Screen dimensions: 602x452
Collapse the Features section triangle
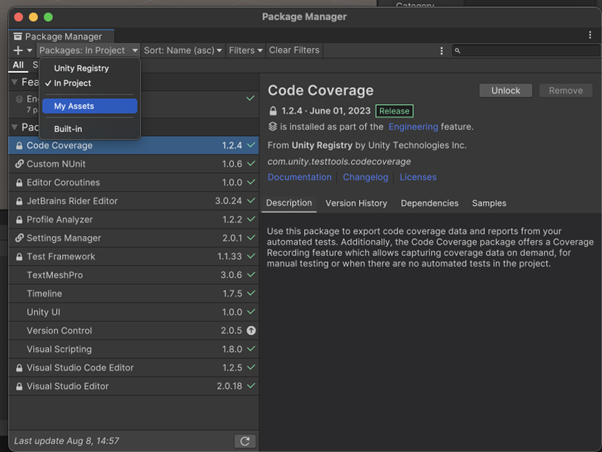[x=15, y=82]
